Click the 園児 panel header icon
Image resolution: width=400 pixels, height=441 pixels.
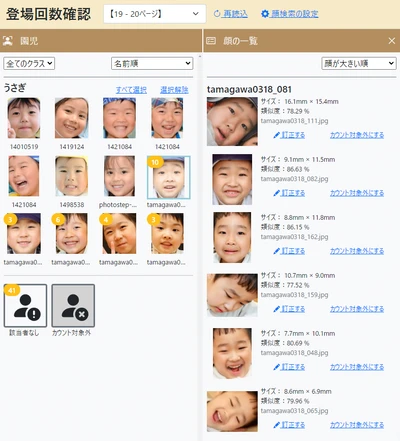(8, 41)
